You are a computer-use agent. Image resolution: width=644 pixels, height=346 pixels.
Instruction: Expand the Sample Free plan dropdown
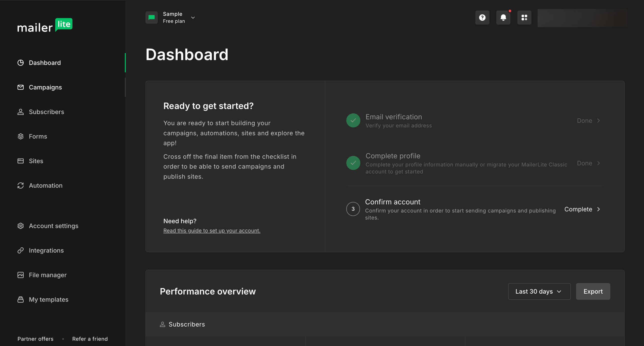tap(193, 18)
